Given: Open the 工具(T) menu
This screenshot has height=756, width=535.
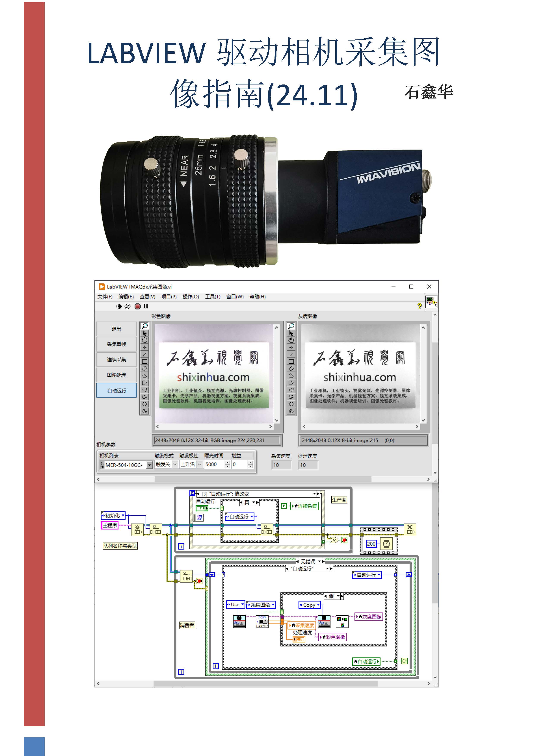Looking at the screenshot, I should tap(213, 297).
